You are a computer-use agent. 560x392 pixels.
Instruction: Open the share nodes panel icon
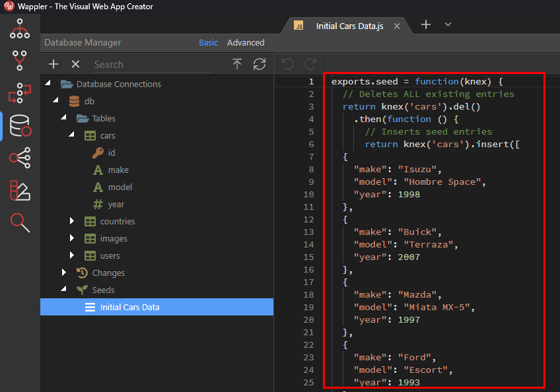point(20,158)
